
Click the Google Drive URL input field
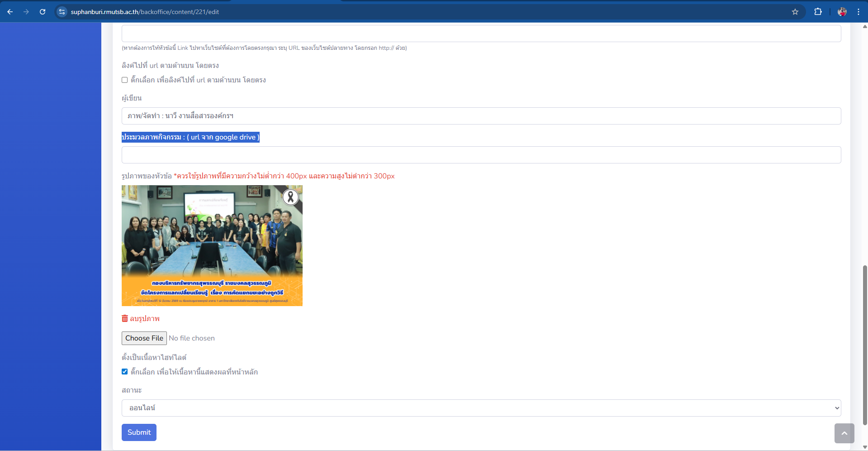point(481,155)
